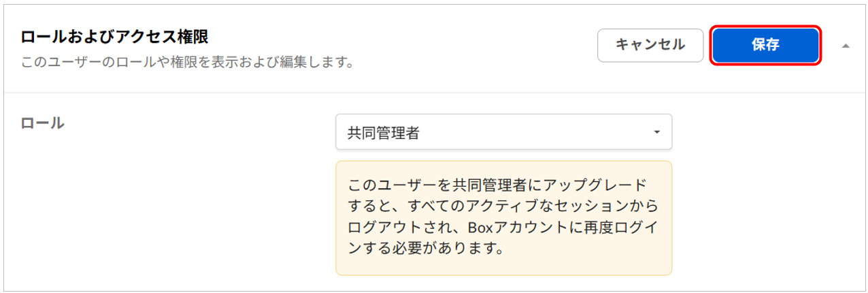Click the small up triangle beside 保存
The image size is (868, 293).
tap(846, 46)
